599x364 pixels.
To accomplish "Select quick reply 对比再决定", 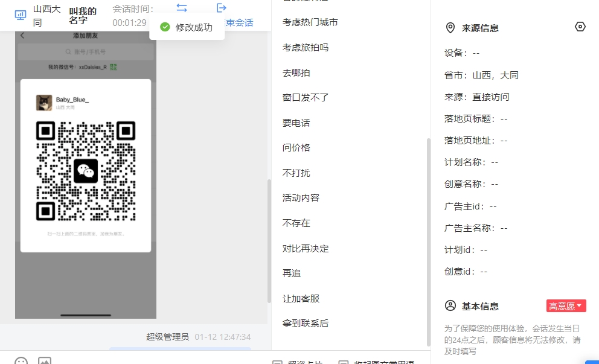I will (x=305, y=248).
